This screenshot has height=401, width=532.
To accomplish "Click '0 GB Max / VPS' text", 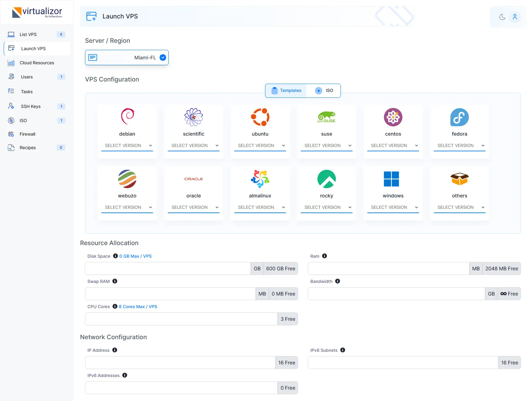I will point(135,256).
